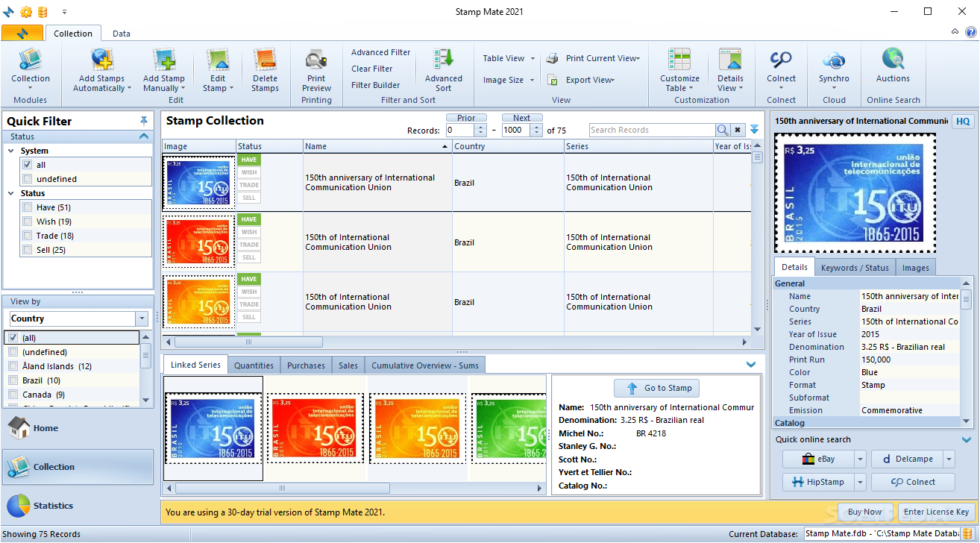This screenshot has height=543, width=980.
Task: Pin the Quick Filter panel
Action: click(x=144, y=121)
